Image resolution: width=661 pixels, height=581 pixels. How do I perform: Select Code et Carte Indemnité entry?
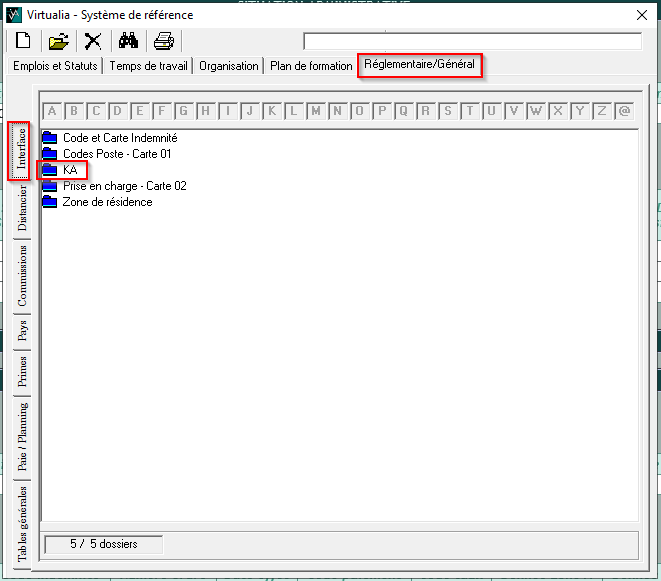(x=120, y=138)
